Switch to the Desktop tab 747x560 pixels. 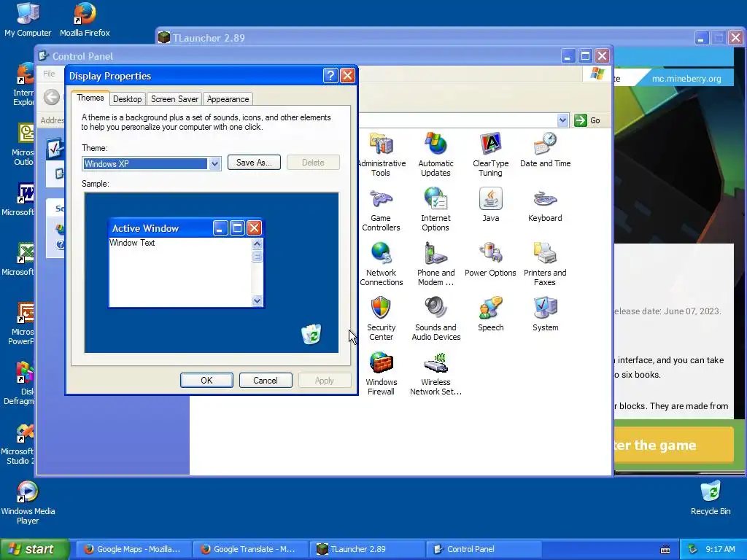tap(127, 99)
